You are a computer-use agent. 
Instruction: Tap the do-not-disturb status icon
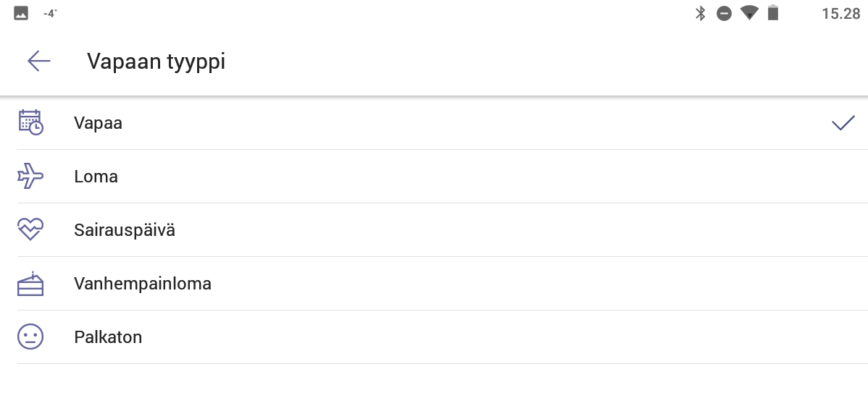click(724, 13)
